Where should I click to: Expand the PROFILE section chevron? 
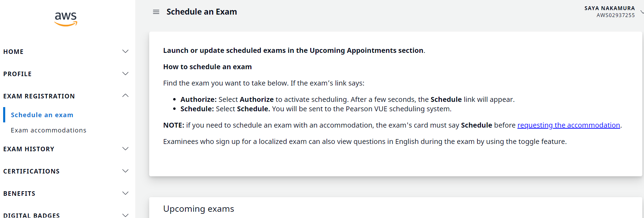coord(126,74)
